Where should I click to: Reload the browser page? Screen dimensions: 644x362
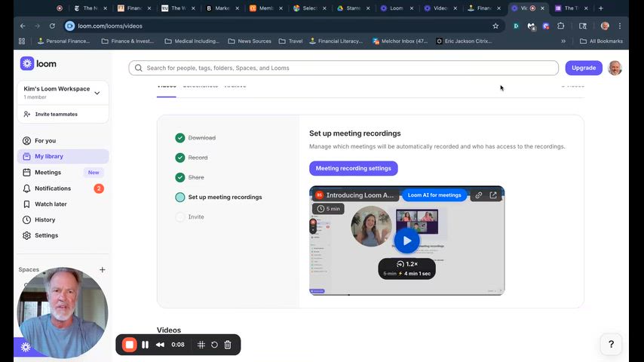point(52,26)
